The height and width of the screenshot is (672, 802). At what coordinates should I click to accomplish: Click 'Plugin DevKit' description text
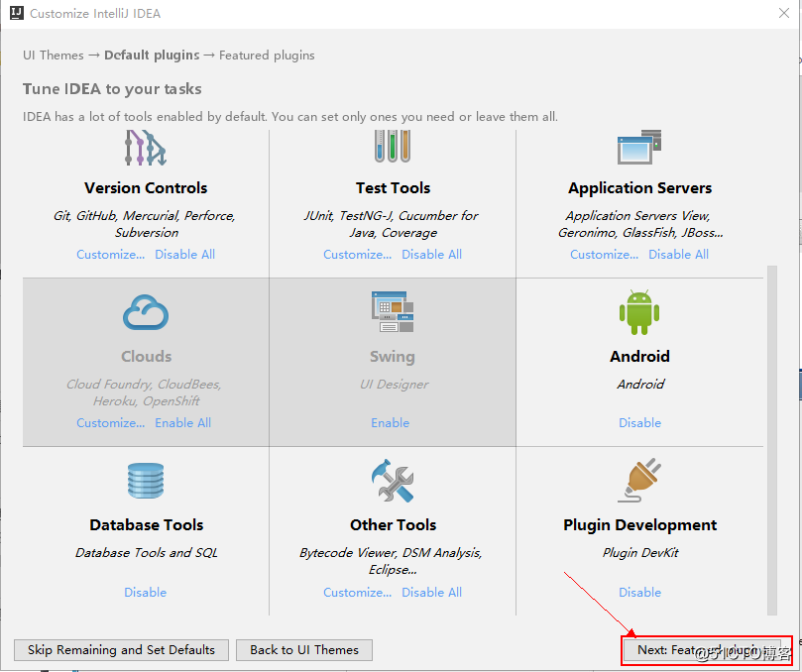pyautogui.click(x=640, y=553)
